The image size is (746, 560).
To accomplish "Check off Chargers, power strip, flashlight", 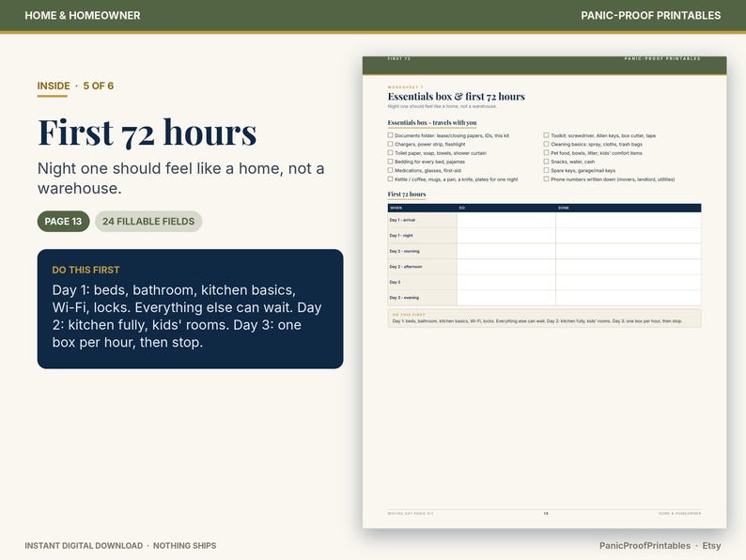I will click(x=390, y=144).
